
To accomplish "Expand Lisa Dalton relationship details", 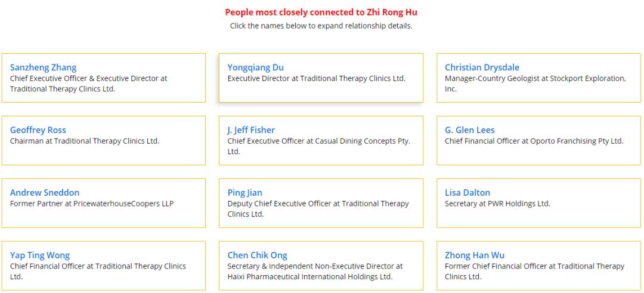I will tap(467, 193).
